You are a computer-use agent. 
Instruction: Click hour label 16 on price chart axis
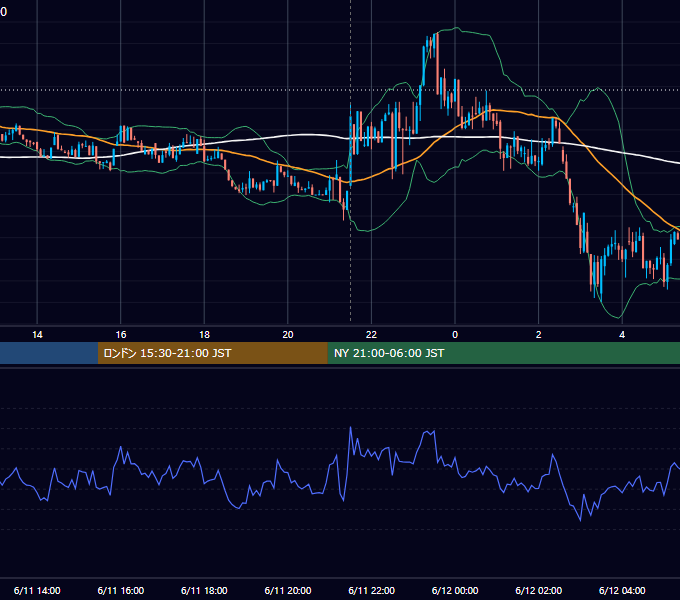click(x=121, y=335)
